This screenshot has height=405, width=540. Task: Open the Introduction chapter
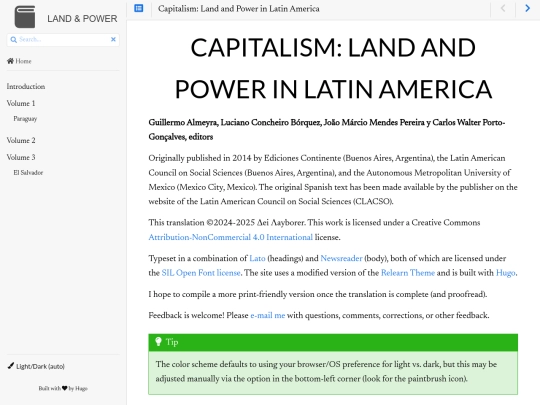pos(26,86)
